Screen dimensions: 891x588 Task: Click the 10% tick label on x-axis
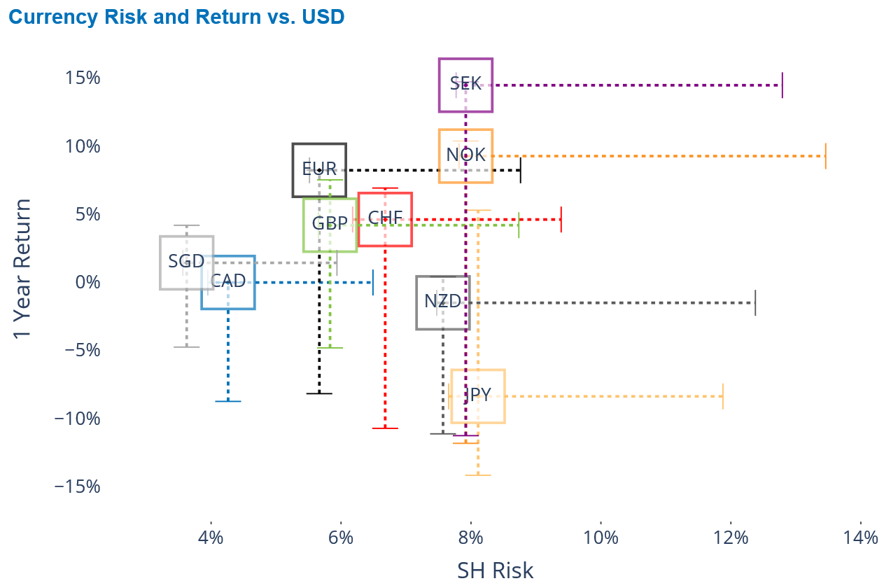coord(601,538)
